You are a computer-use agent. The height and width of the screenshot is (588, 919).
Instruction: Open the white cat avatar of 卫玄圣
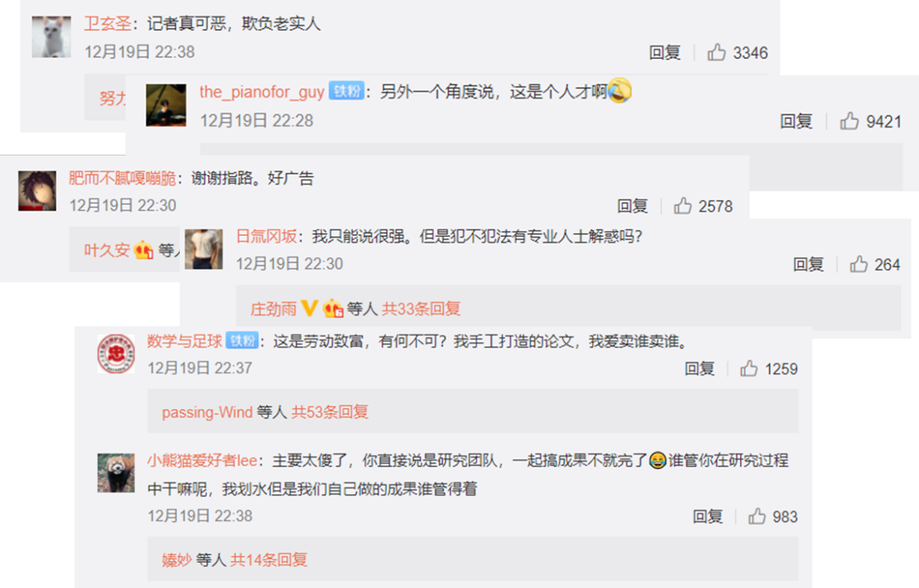[x=51, y=37]
